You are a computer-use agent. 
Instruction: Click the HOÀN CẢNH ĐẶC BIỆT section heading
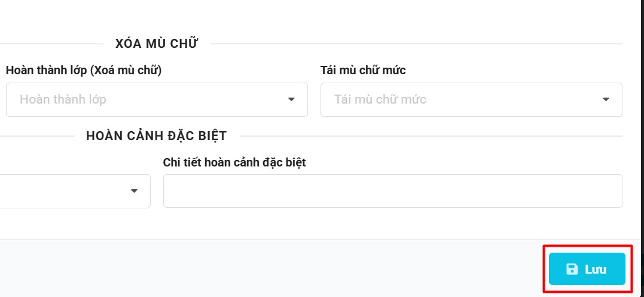[x=156, y=136]
